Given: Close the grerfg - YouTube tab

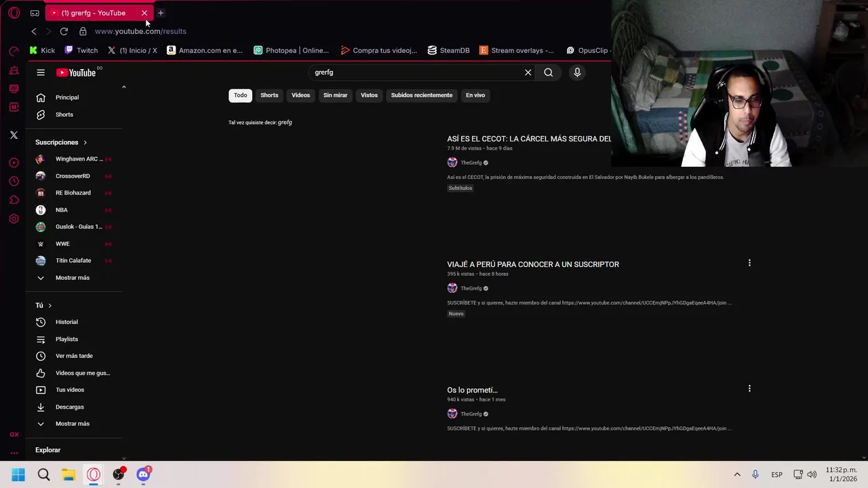Looking at the screenshot, I should (144, 13).
